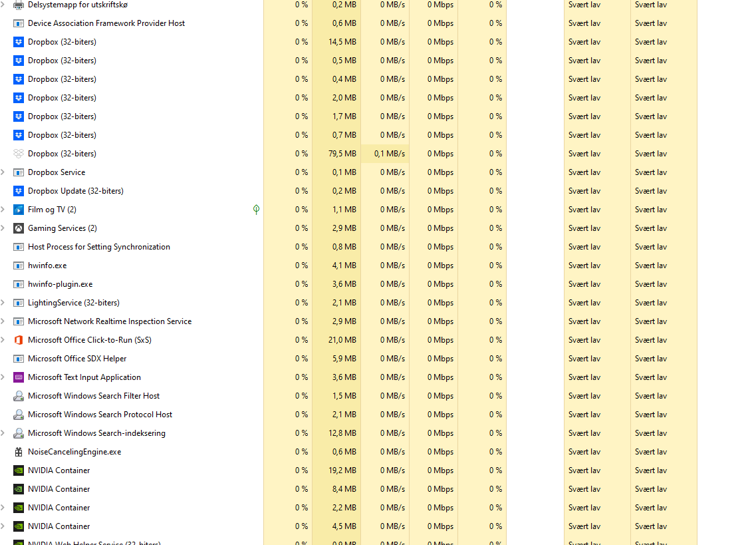Select the Dropbox icon on the 0,4 MB row

click(19, 79)
